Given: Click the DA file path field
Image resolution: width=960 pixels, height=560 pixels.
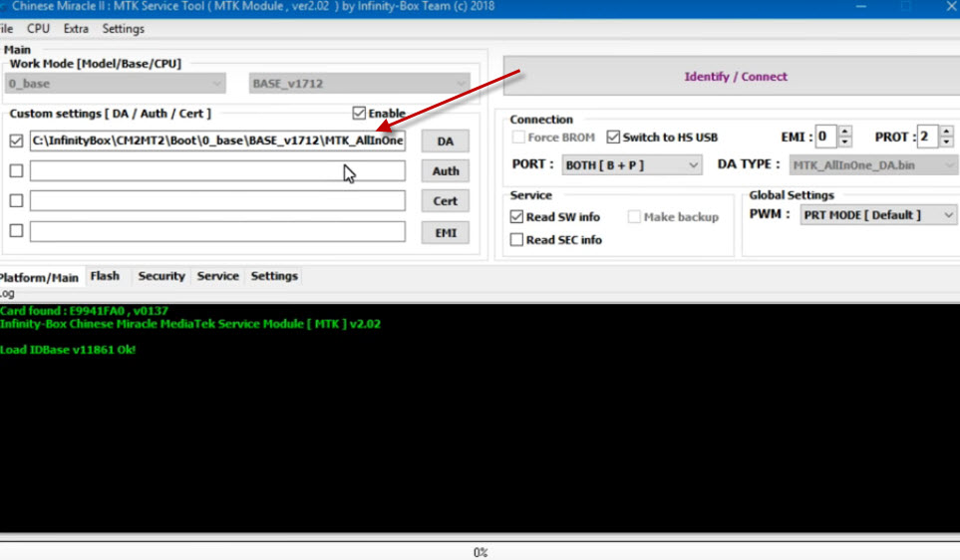Looking at the screenshot, I should pos(217,140).
